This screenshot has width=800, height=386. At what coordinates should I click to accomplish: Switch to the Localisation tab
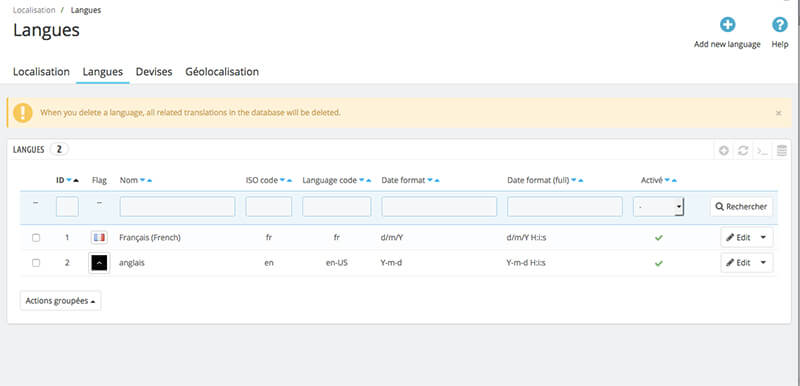pyautogui.click(x=41, y=72)
